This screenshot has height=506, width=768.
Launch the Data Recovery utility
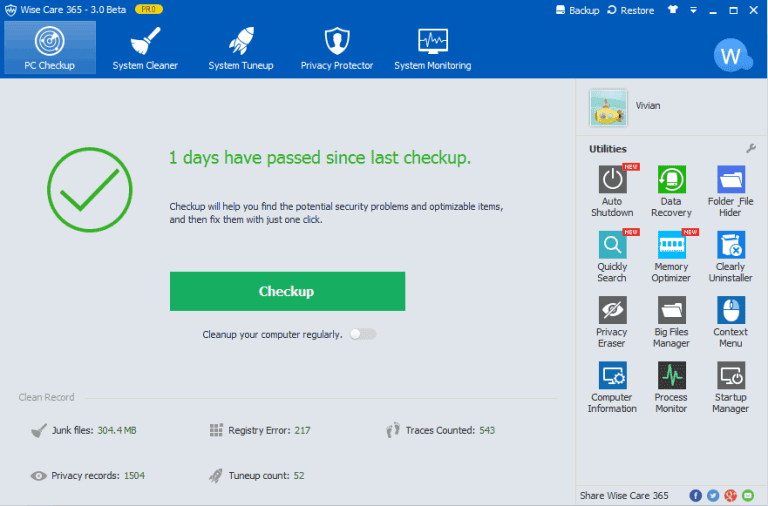[671, 191]
